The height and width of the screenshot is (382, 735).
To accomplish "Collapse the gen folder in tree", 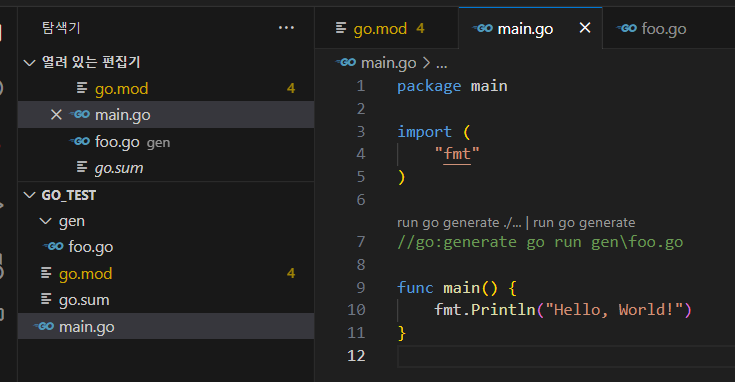I will [46, 221].
